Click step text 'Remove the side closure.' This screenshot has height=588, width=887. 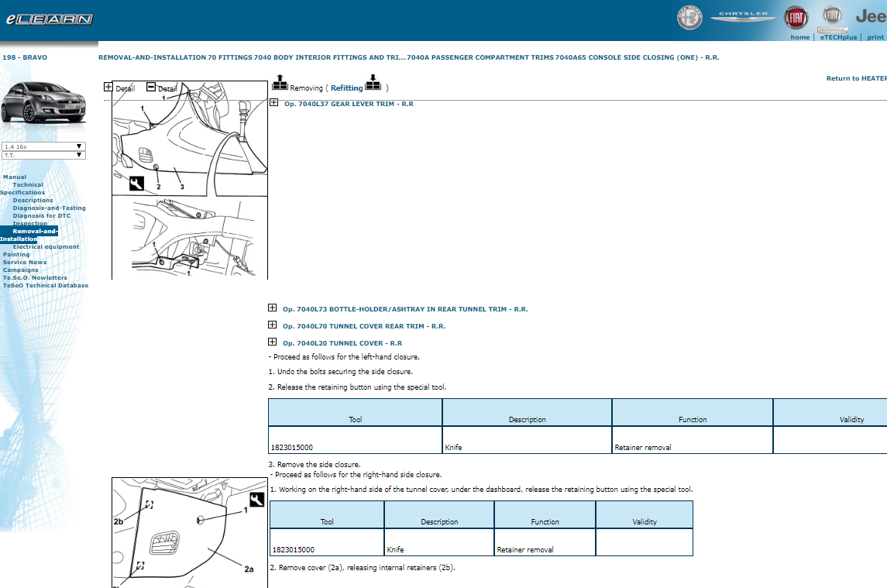318,465
